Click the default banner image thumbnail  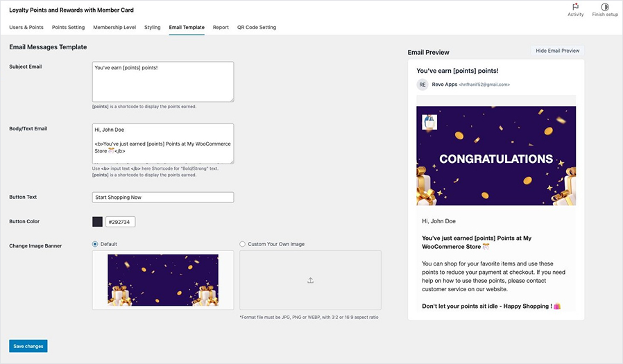tap(163, 280)
